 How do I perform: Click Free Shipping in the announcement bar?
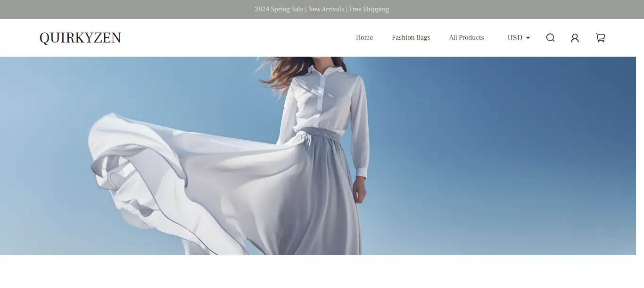(x=369, y=9)
